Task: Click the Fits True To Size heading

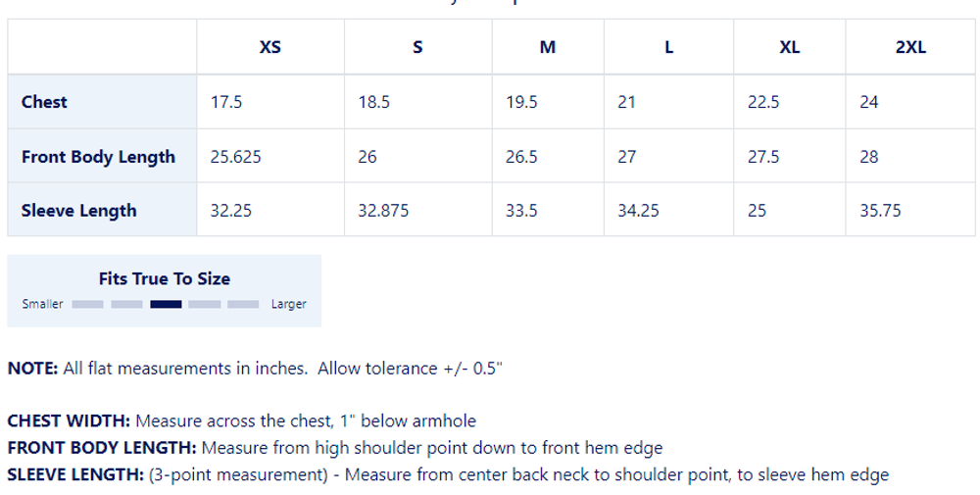Action: click(165, 278)
